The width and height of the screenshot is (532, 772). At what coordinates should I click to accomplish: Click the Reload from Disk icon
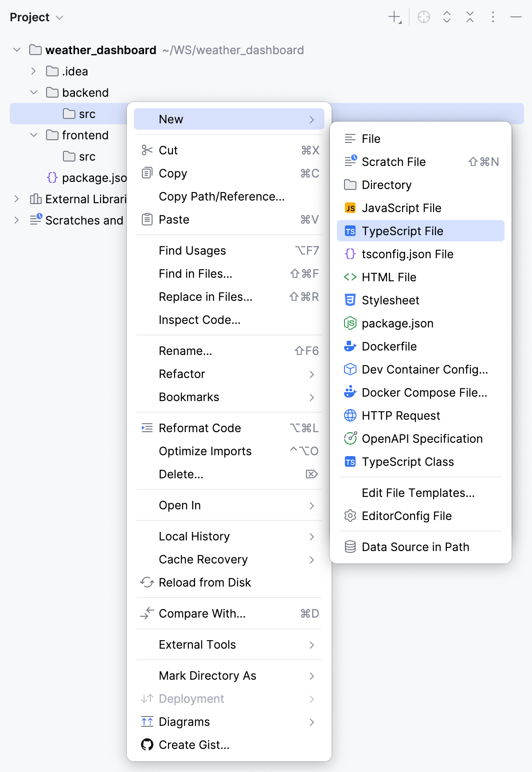[x=147, y=582]
